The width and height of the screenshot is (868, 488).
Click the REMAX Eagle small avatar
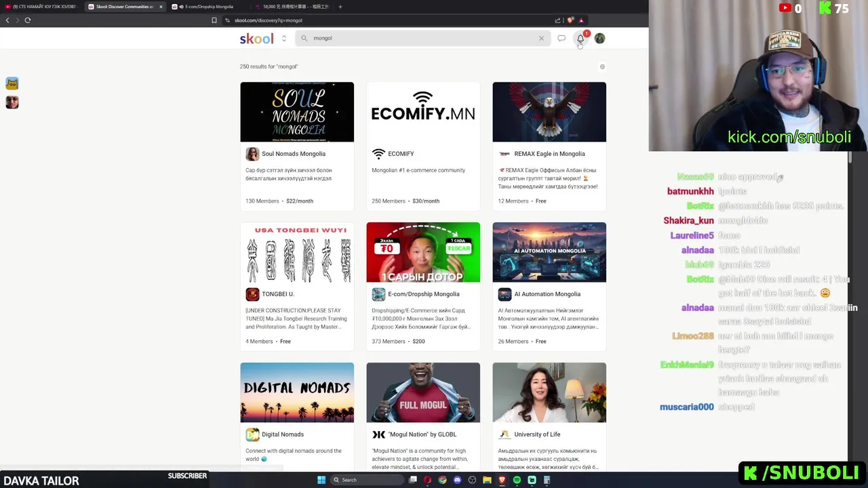tap(505, 154)
